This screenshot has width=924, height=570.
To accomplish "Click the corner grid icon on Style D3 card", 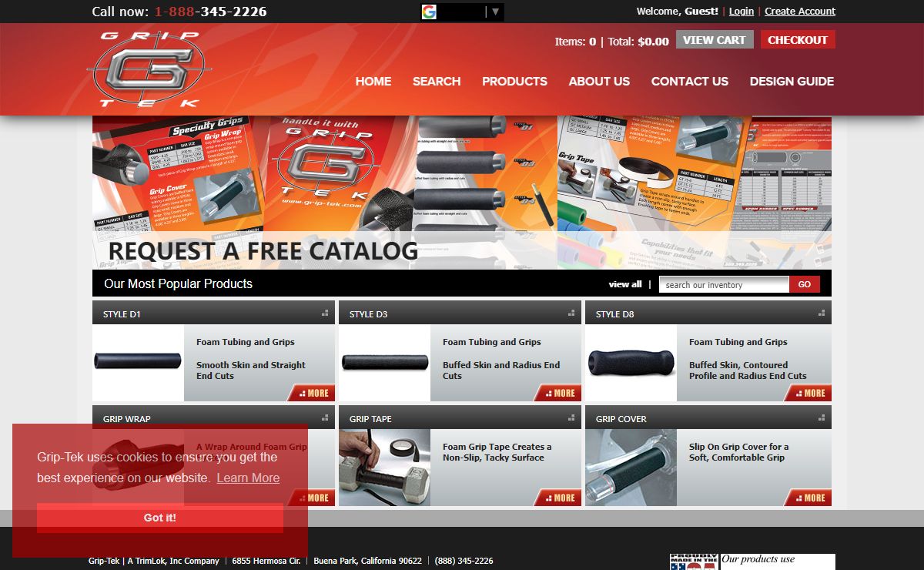I will click(x=571, y=313).
